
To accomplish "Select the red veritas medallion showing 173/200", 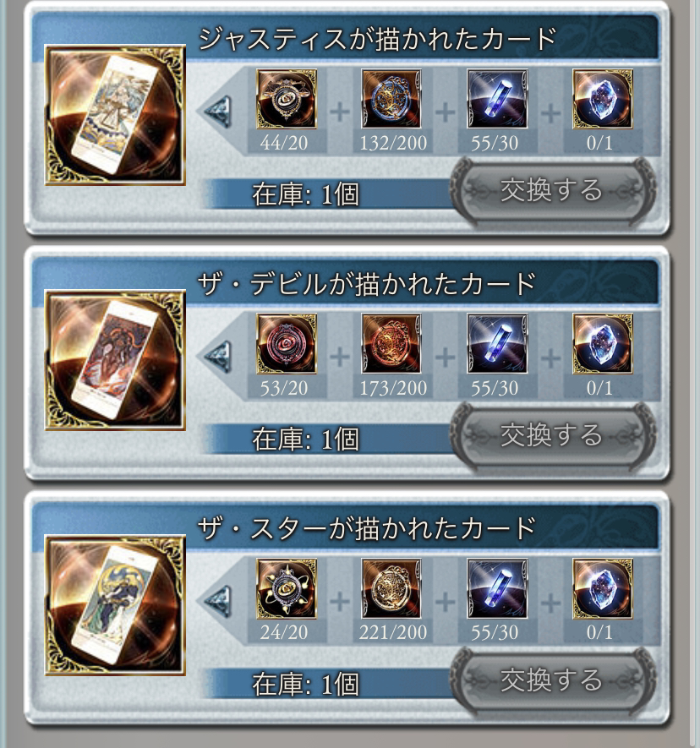I will coord(391,343).
